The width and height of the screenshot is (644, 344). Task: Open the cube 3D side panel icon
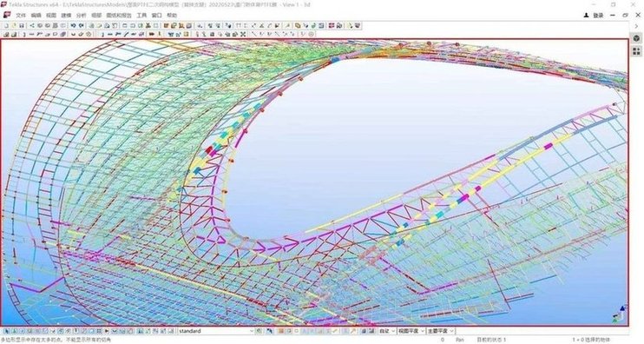tap(636, 38)
